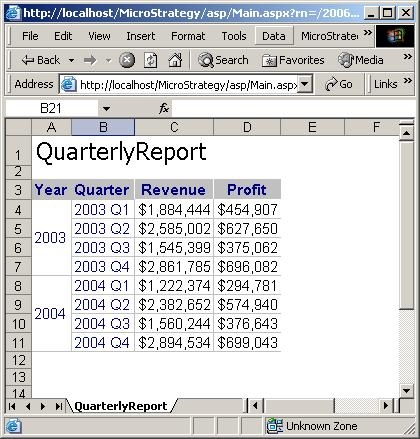The image size is (420, 439).
Task: Click the Stop loading icon in toolbar
Action: [x=127, y=60]
